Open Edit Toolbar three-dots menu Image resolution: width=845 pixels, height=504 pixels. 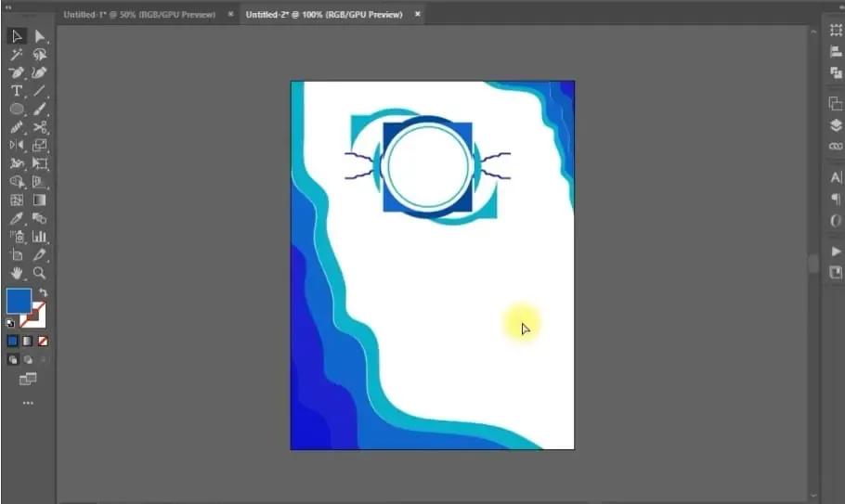28,403
